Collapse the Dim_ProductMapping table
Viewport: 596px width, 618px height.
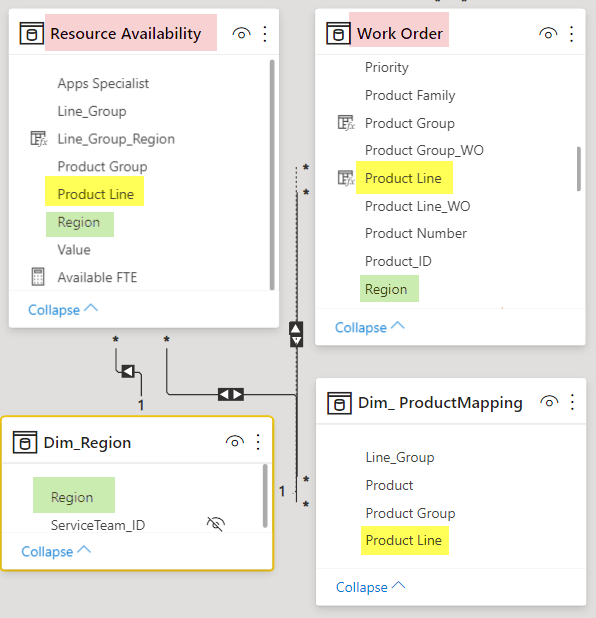coord(371,586)
